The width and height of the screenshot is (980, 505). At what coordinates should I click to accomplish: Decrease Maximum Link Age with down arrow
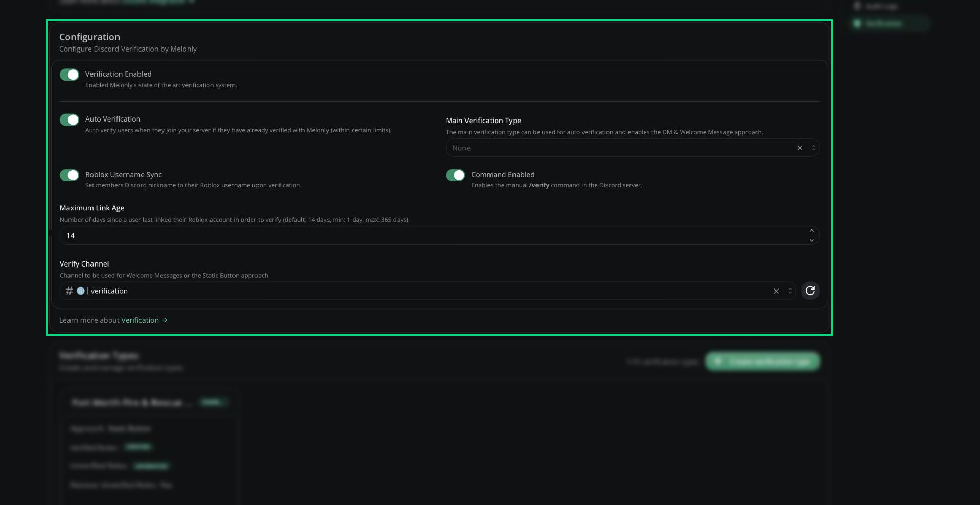tap(811, 240)
